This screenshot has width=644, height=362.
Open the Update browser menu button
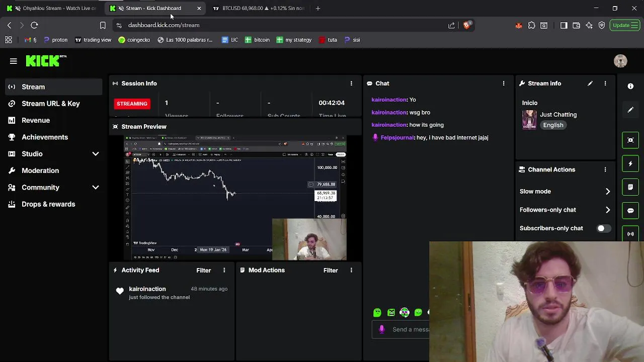pyautogui.click(x=625, y=25)
